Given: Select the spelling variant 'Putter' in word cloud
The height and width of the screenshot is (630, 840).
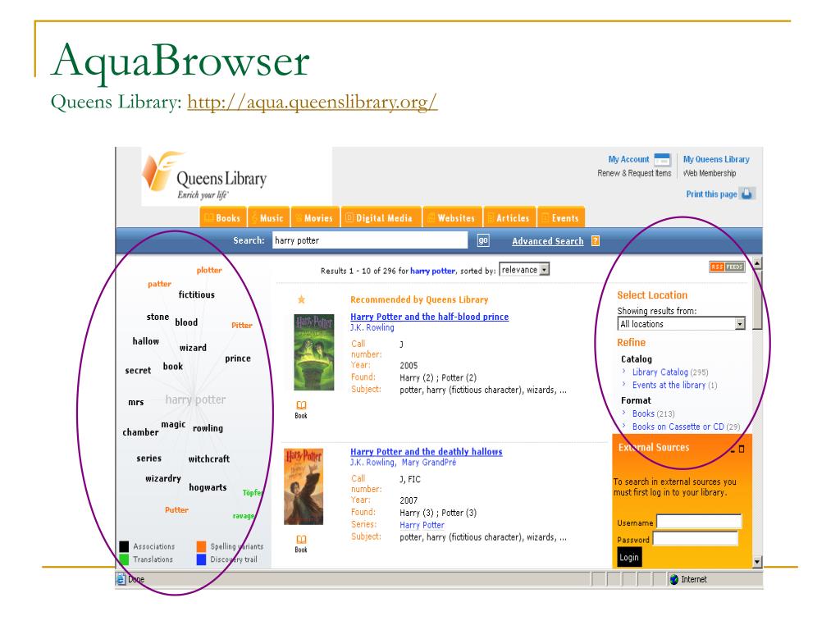Looking at the screenshot, I should pos(177,510).
